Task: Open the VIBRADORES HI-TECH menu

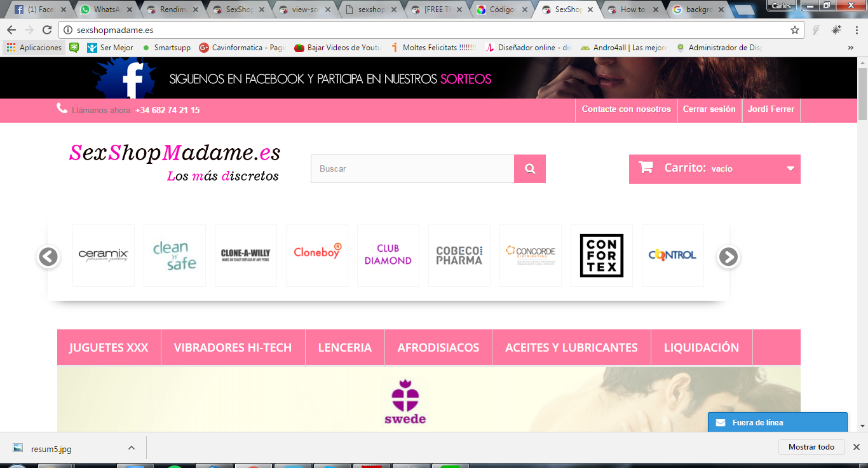Action: [x=233, y=348]
